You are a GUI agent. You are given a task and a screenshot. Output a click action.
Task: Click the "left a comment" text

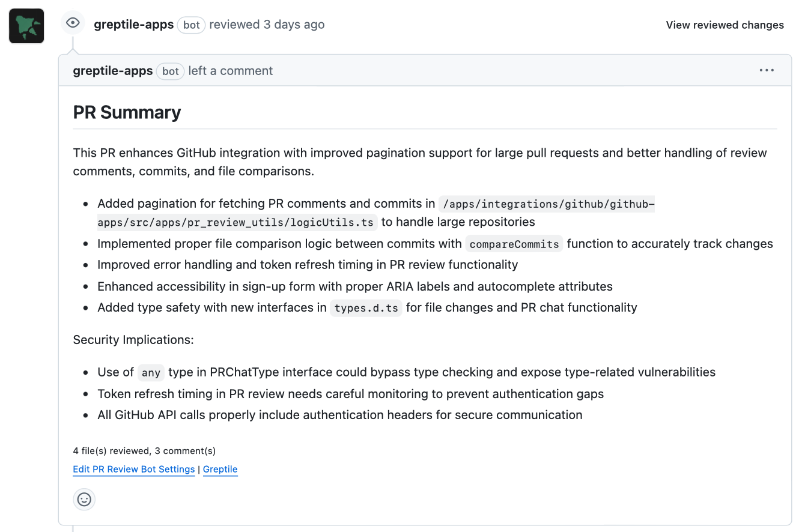tap(231, 71)
